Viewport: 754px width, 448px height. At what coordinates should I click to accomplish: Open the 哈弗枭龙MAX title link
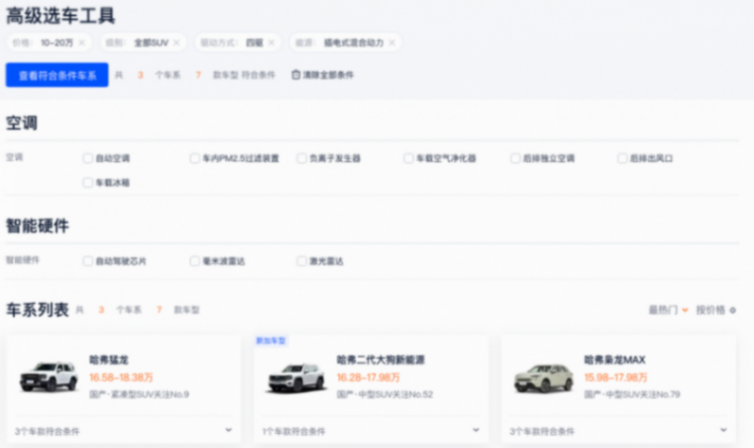click(x=615, y=360)
